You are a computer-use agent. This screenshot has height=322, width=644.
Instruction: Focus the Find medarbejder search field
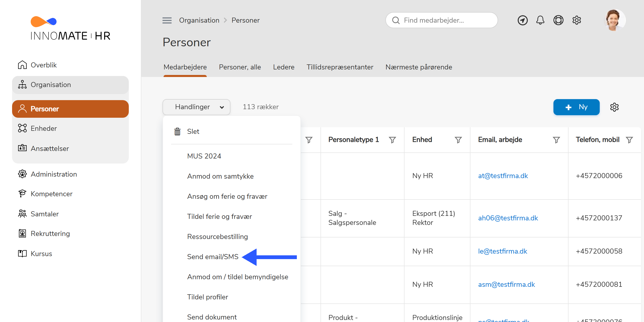(441, 20)
